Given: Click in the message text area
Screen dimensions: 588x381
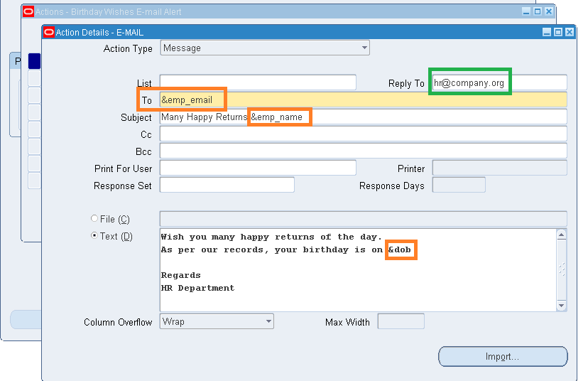Looking at the screenshot, I should pos(358,270).
